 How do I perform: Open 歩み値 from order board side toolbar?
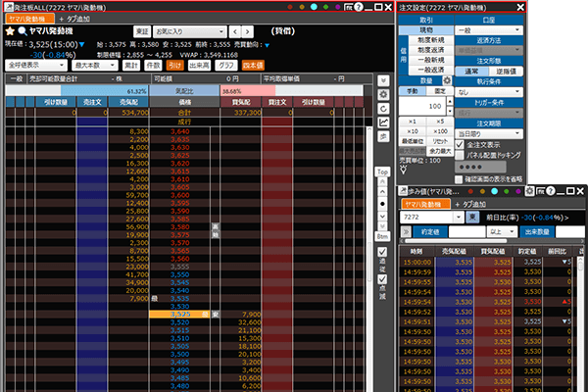pyautogui.click(x=383, y=136)
